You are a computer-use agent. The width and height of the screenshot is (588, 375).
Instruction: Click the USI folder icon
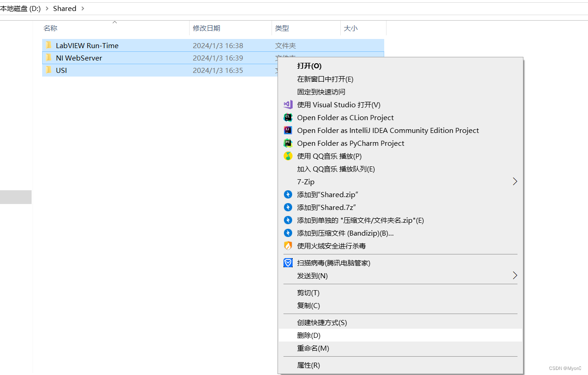pyautogui.click(x=49, y=70)
